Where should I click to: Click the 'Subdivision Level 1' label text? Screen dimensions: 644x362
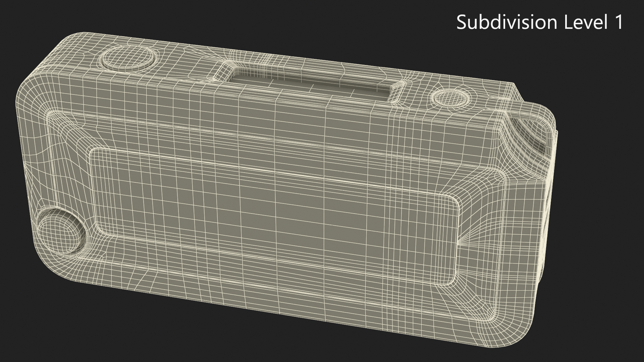540,22
